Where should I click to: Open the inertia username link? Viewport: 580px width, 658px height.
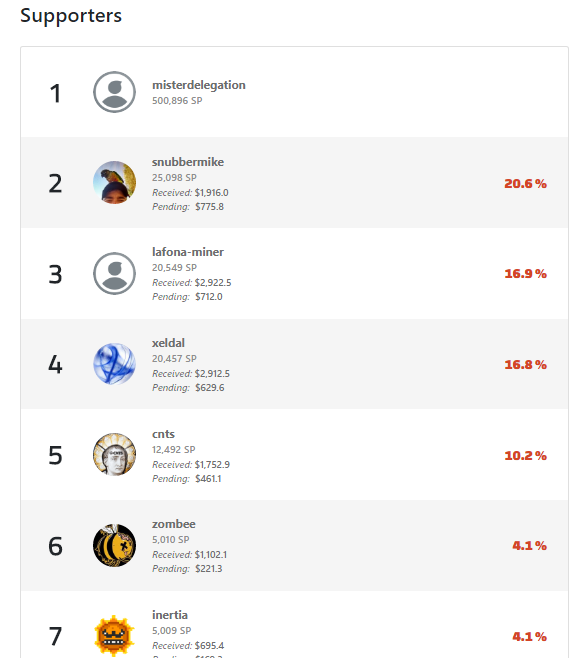click(170, 615)
